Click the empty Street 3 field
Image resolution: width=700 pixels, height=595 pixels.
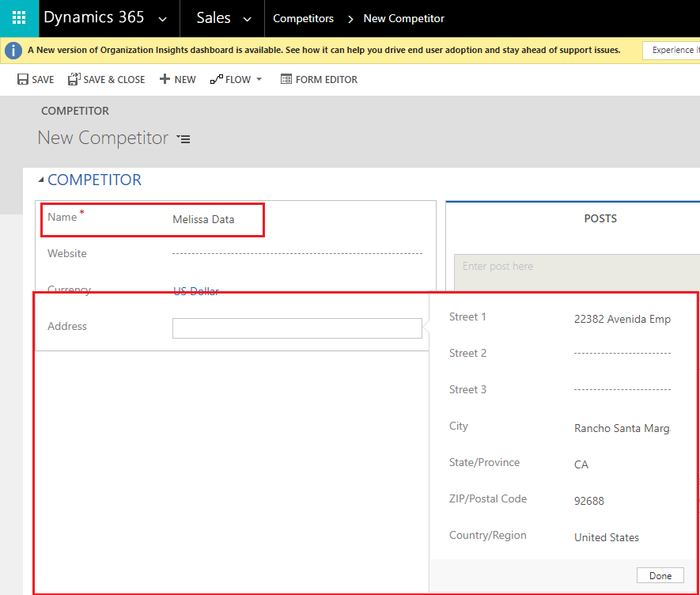(x=622, y=389)
